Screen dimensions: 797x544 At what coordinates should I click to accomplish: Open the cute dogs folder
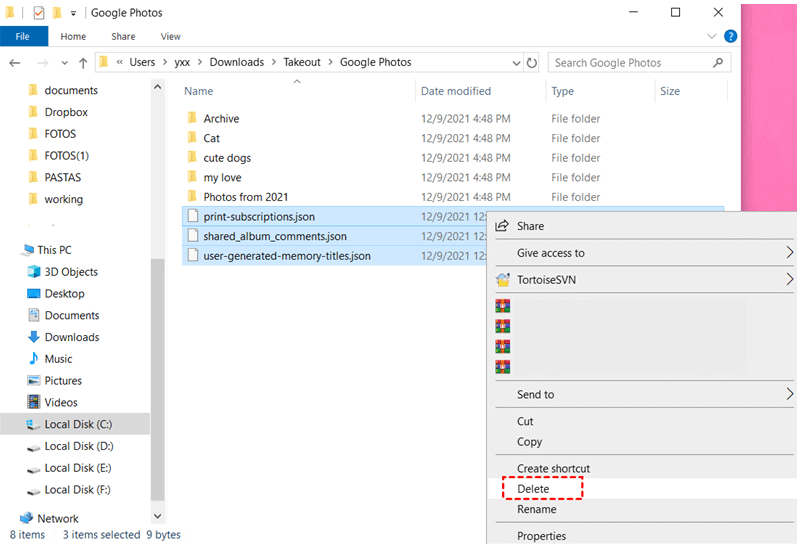[227, 158]
